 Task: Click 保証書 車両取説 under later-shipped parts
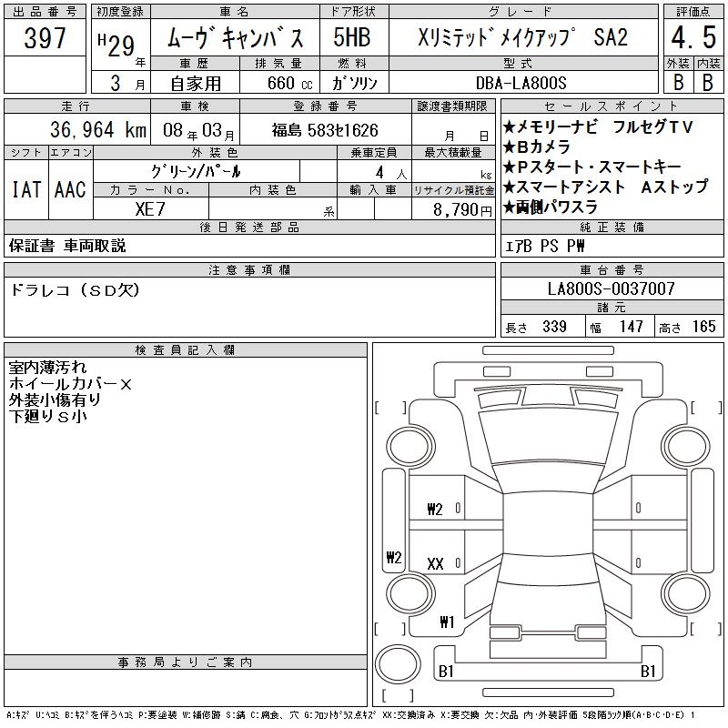click(x=67, y=246)
